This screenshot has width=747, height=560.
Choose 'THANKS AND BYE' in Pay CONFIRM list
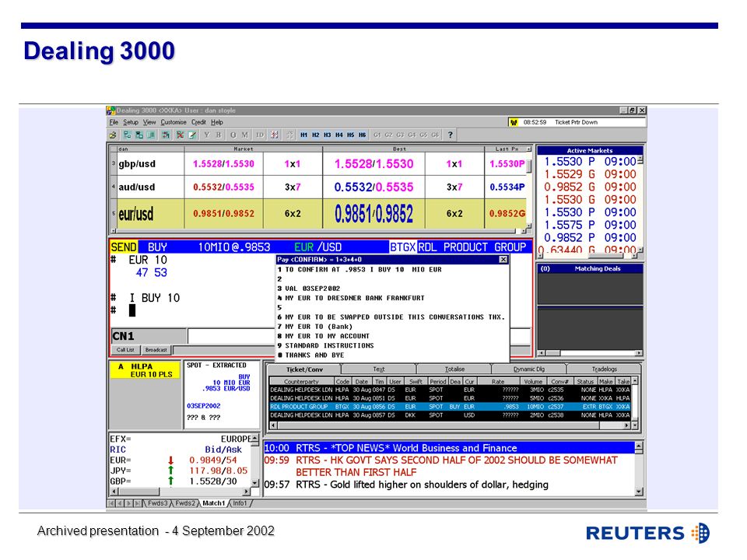pyautogui.click(x=314, y=355)
